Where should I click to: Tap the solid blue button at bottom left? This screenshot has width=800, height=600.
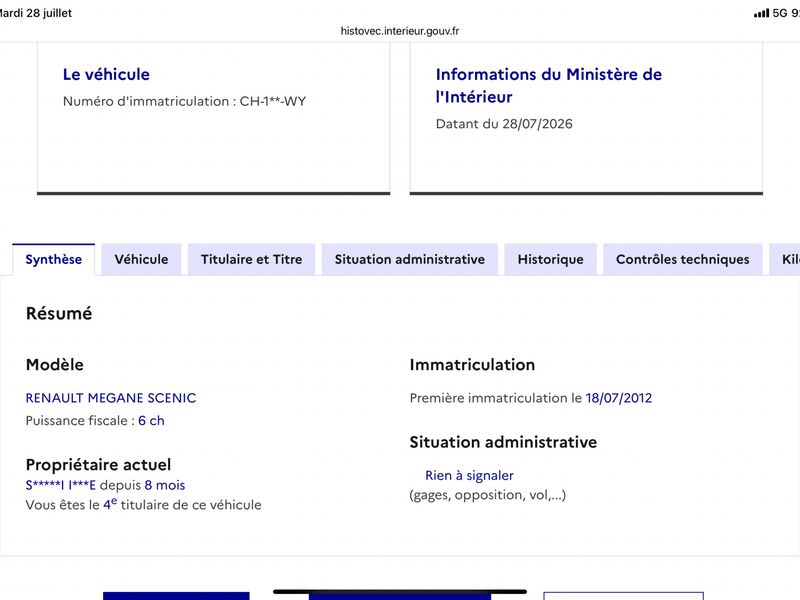point(176,596)
